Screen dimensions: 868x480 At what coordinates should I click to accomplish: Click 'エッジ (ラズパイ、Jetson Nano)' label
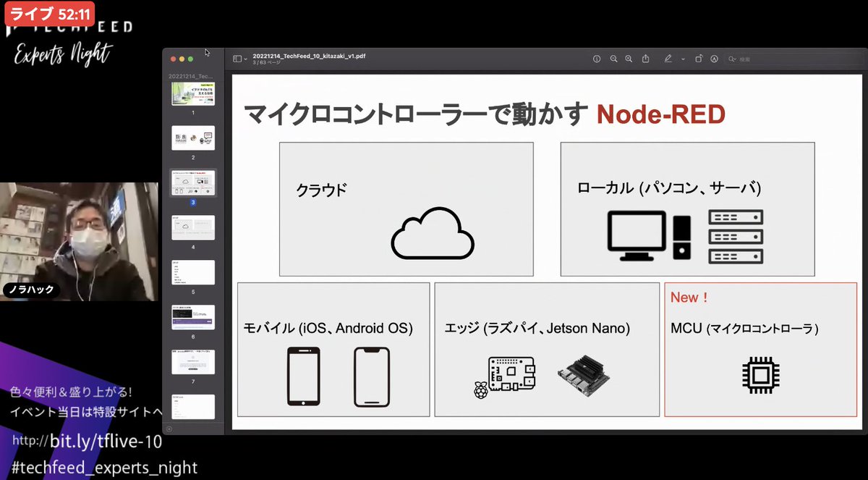tap(537, 328)
